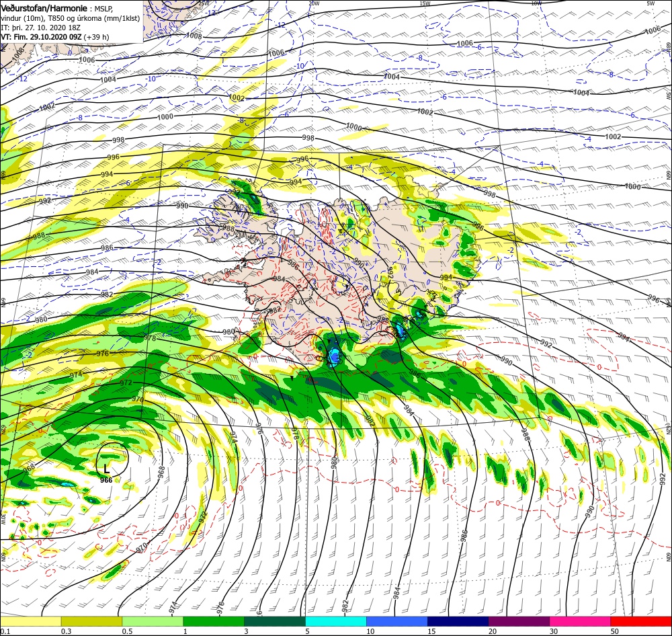Viewport: 672px width, 636px height.
Task: Select the purple 20 mm legend swatch
Action: point(519,621)
